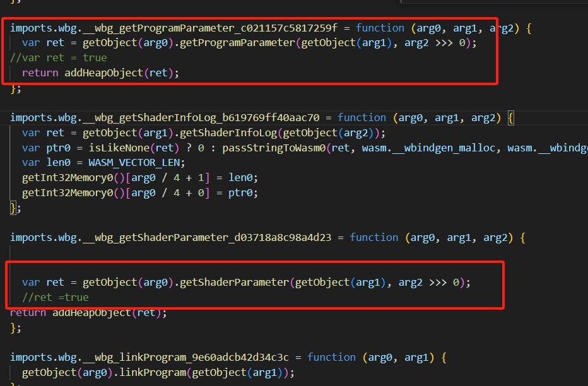
Task: Place cursor on comment //var ret = true
Action: click(x=59, y=58)
